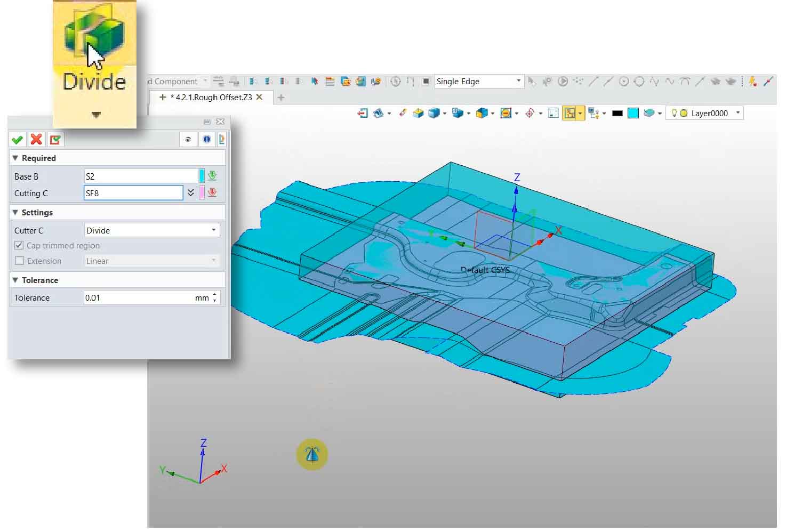The width and height of the screenshot is (794, 532).
Task: Enable the Extension checkbox
Action: (x=19, y=261)
